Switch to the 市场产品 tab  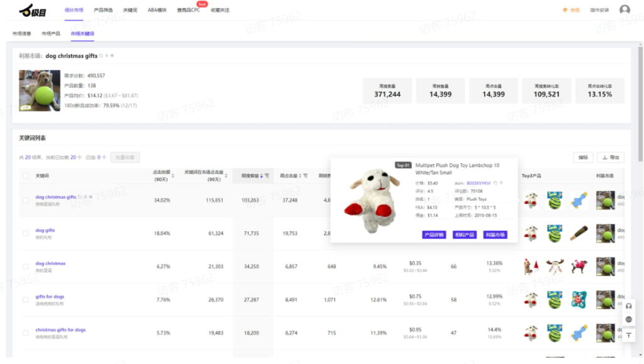pos(51,33)
